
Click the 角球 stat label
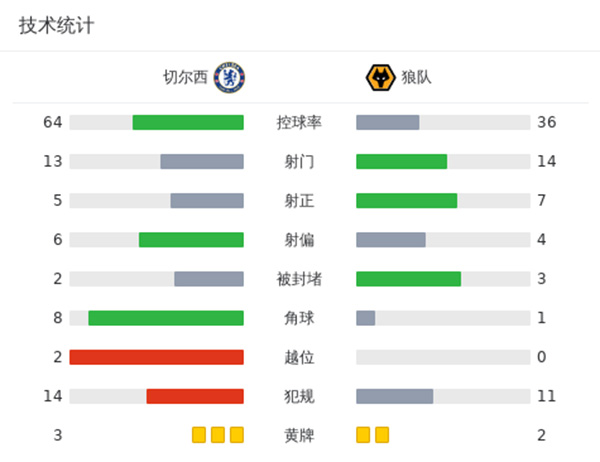pyautogui.click(x=299, y=318)
